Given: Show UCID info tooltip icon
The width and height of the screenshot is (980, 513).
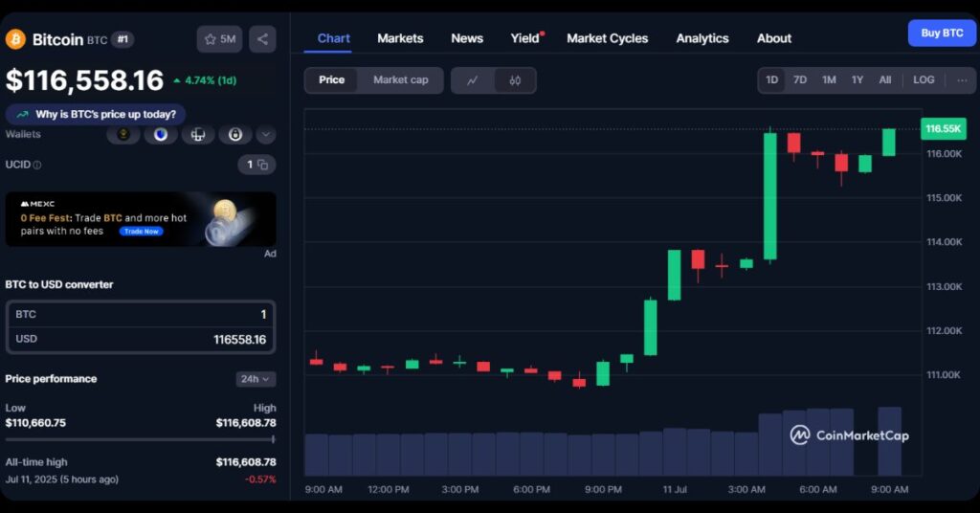Looking at the screenshot, I should point(37,165).
